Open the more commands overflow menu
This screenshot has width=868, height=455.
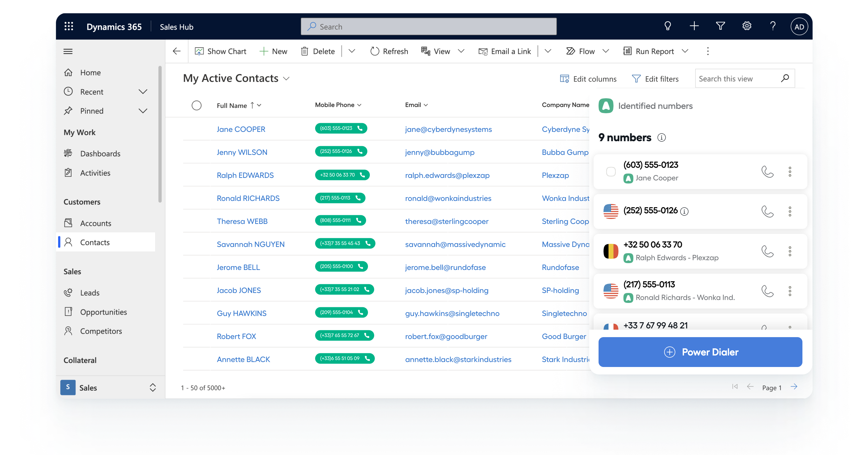coord(708,51)
